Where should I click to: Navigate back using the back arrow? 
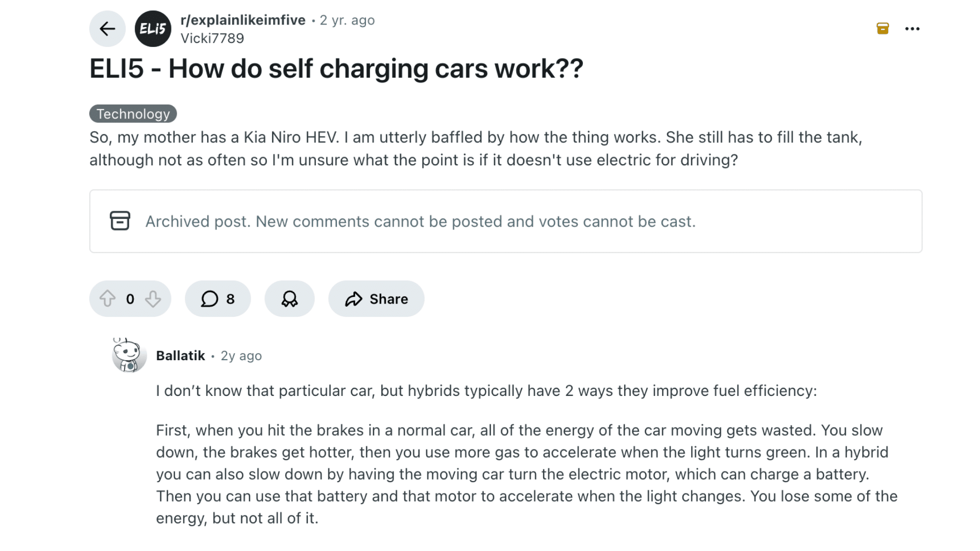click(x=107, y=29)
